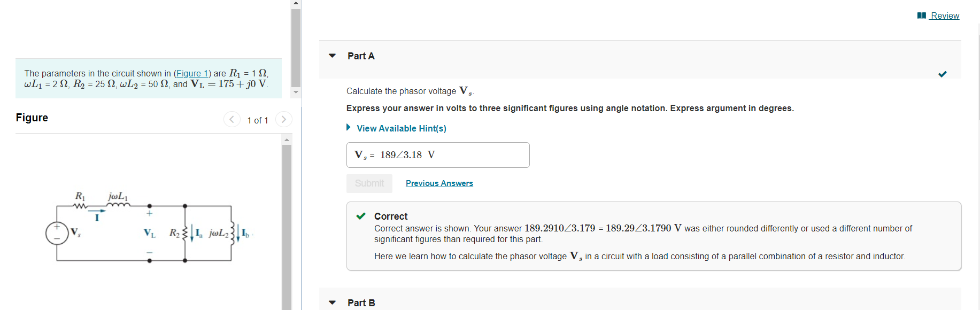Image resolution: width=980 pixels, height=310 pixels.
Task: Click Previous Answers
Action: pyautogui.click(x=439, y=183)
